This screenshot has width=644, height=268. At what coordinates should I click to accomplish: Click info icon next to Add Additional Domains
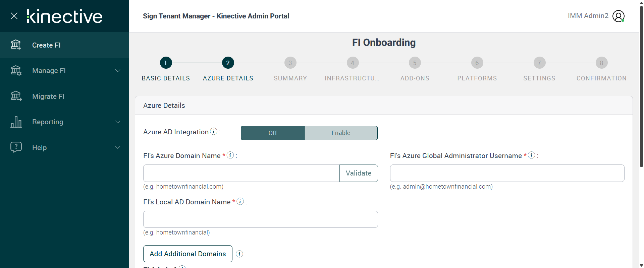239,254
